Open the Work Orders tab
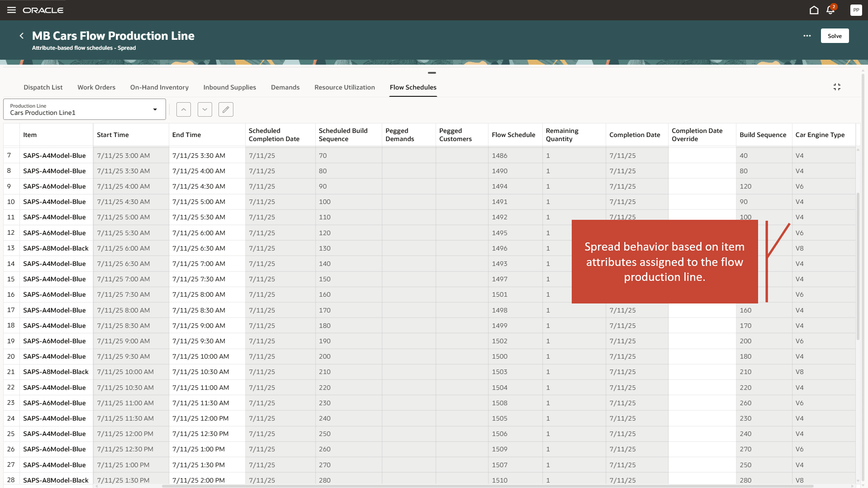Viewport: 868px width, 488px height. coord(96,87)
